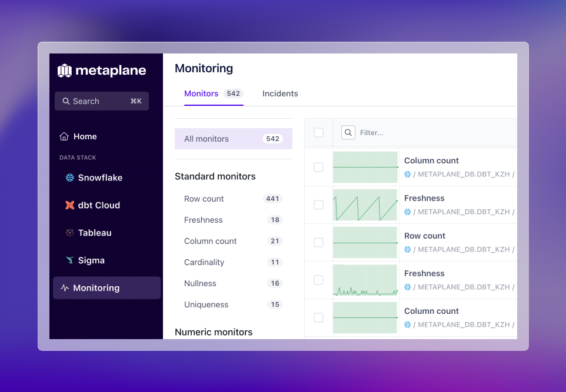Click the Freshness sawtooth sparkline chart
The image size is (566, 392).
coord(365,205)
